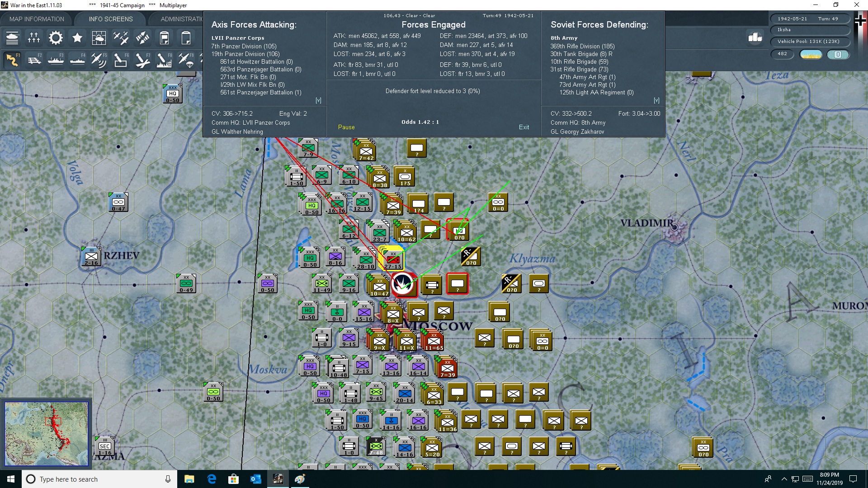Image resolution: width=868 pixels, height=488 pixels.
Task: Open the production gear icon screen
Action: tap(56, 38)
